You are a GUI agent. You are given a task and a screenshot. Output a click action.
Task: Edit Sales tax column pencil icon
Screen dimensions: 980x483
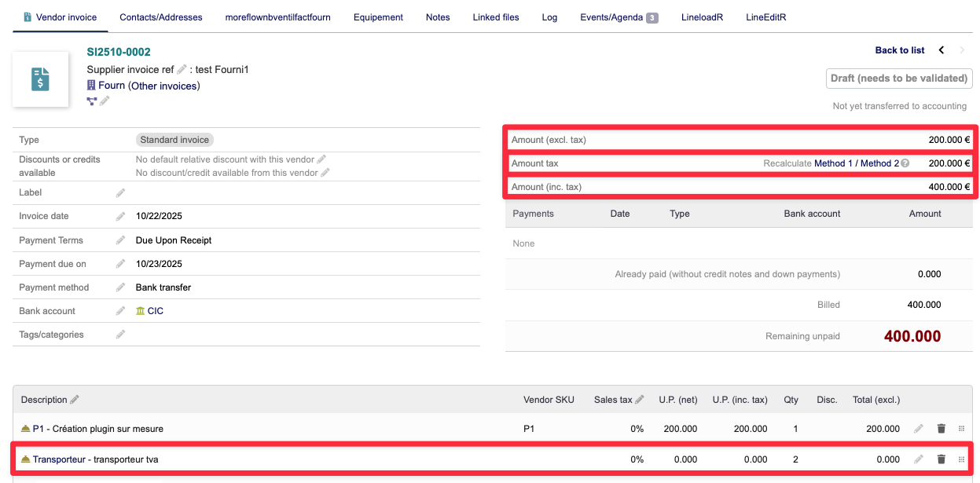pyautogui.click(x=640, y=400)
